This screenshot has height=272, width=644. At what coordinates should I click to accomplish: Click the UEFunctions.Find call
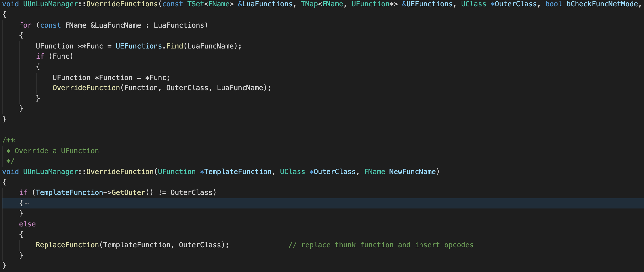[175, 46]
